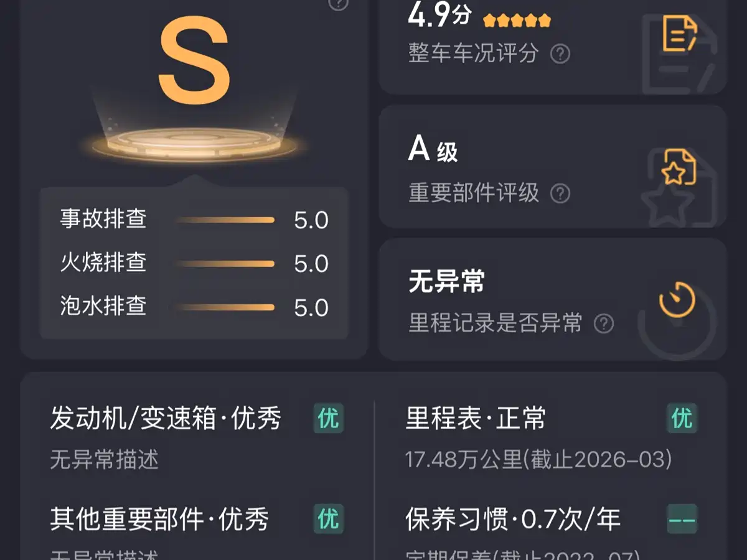Image resolution: width=747 pixels, height=560 pixels.
Task: Open the 保养习惯·0.7次/年 entry
Action: point(552,532)
